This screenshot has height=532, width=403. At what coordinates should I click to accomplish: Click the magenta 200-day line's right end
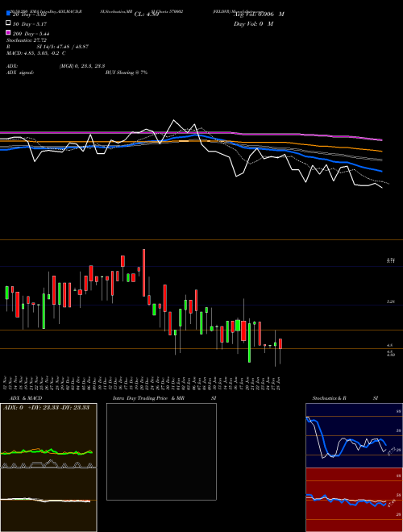[x=381, y=139]
